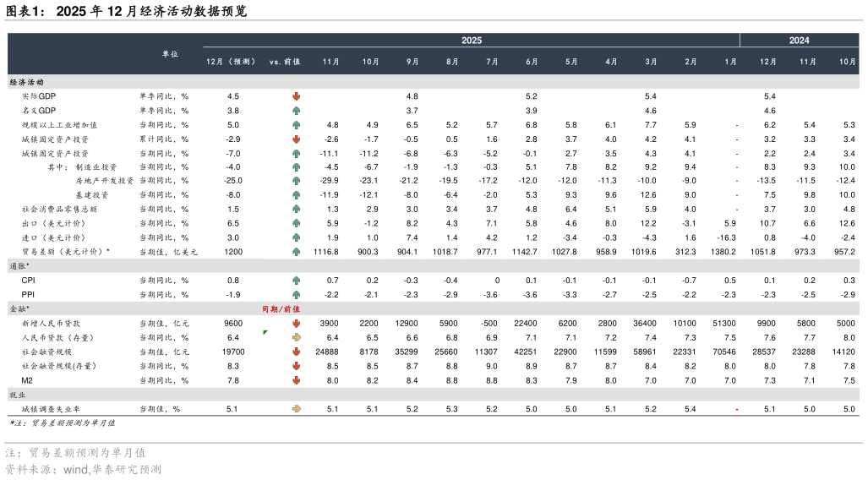Click the green arrow in 基建投资 row
868x480 pixels.
pos(296,195)
